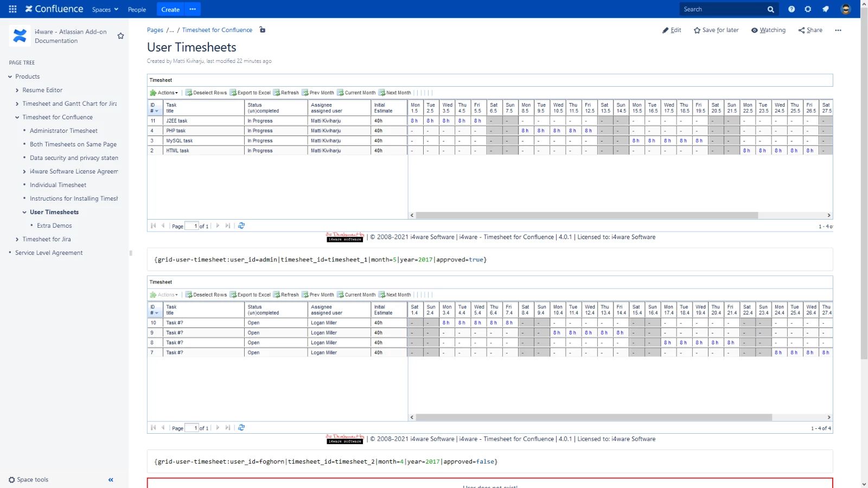Screen dimensions: 868x488
Task: Collapse Timesheet for Confluence tree node
Action: point(17,117)
